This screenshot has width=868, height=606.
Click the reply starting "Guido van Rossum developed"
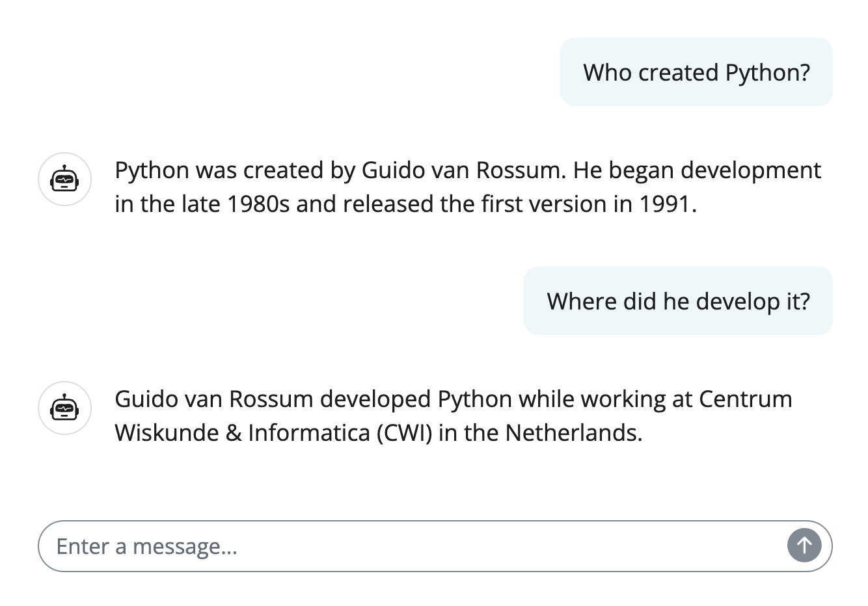pyautogui.click(x=453, y=415)
